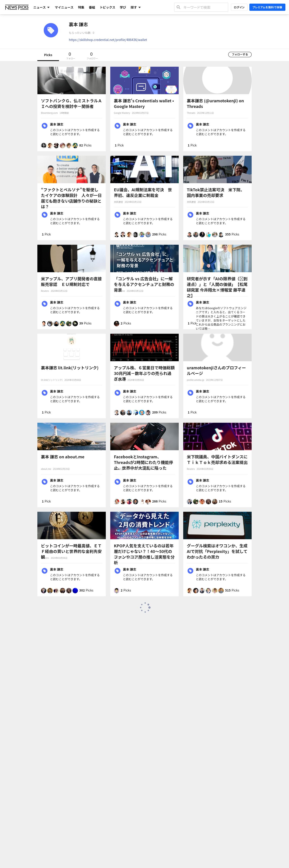The width and height of the screenshot is (289, 868).
Task: Click commenter tag icon on Apple EU card
Action: (x=44, y=304)
